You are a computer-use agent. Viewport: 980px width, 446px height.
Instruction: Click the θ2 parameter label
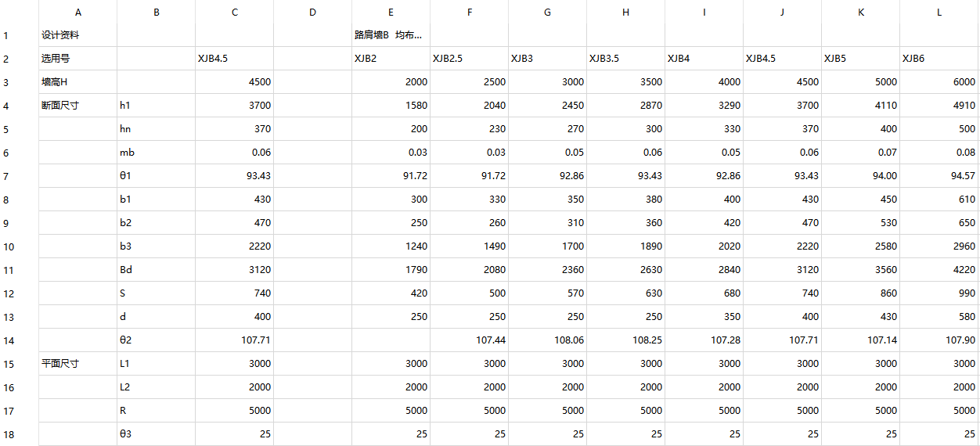pos(156,340)
